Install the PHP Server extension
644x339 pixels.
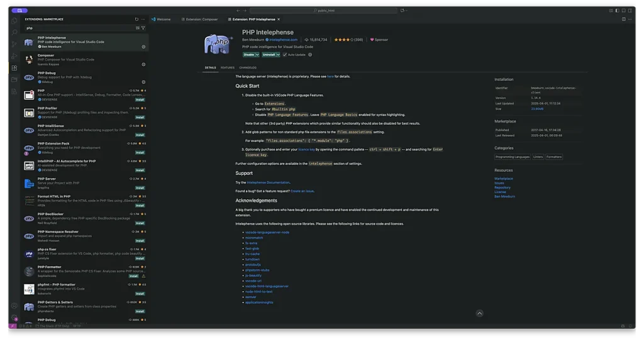coord(140,188)
